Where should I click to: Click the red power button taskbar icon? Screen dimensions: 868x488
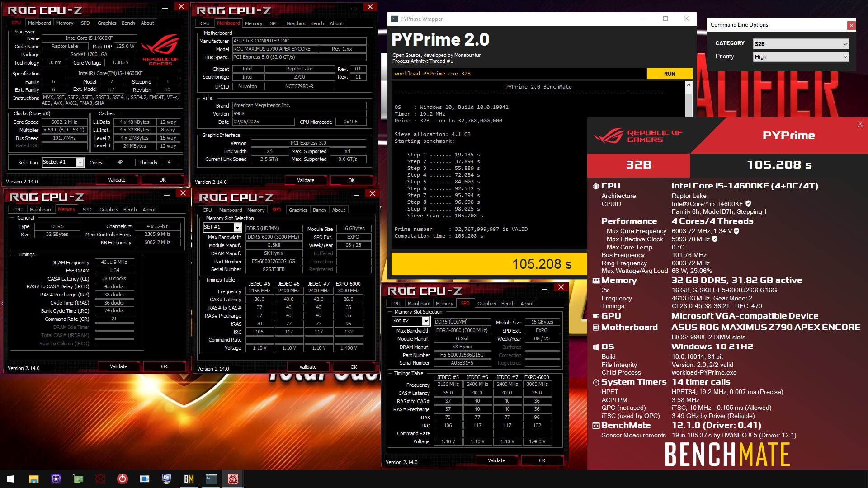coord(122,479)
